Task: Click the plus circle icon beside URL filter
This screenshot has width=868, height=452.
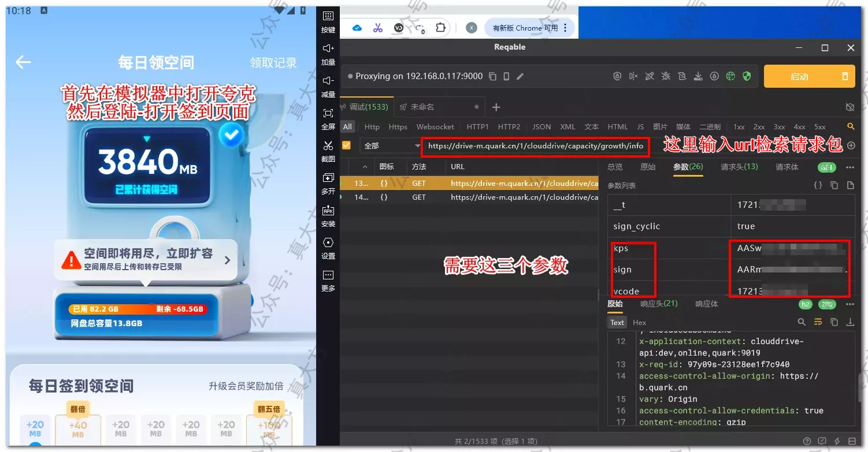Action: (851, 146)
